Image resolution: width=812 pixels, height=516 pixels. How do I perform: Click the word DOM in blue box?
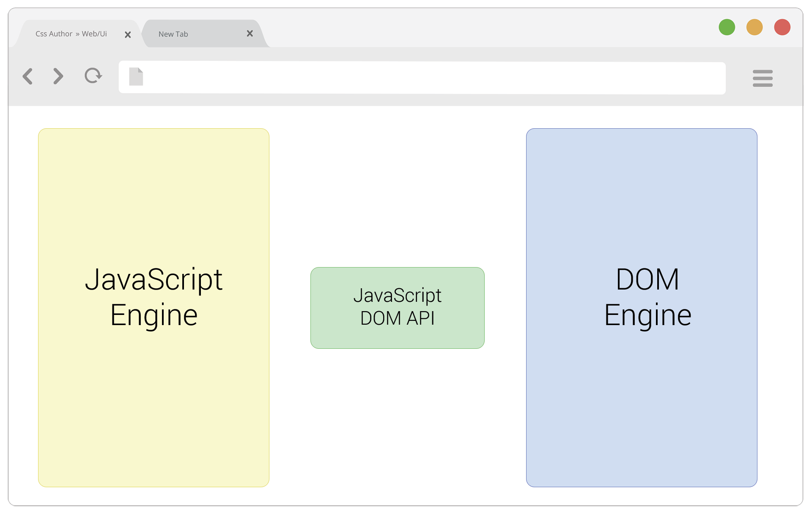[x=647, y=279]
